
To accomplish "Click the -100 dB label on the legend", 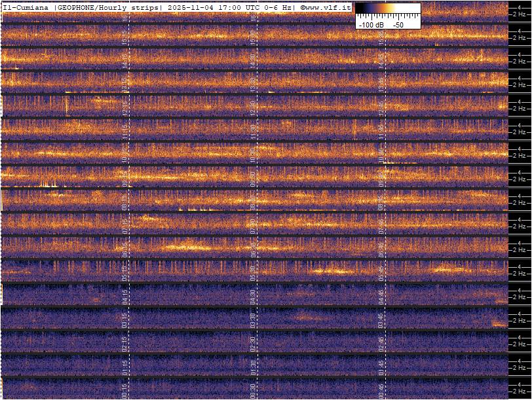I will pyautogui.click(x=371, y=24).
